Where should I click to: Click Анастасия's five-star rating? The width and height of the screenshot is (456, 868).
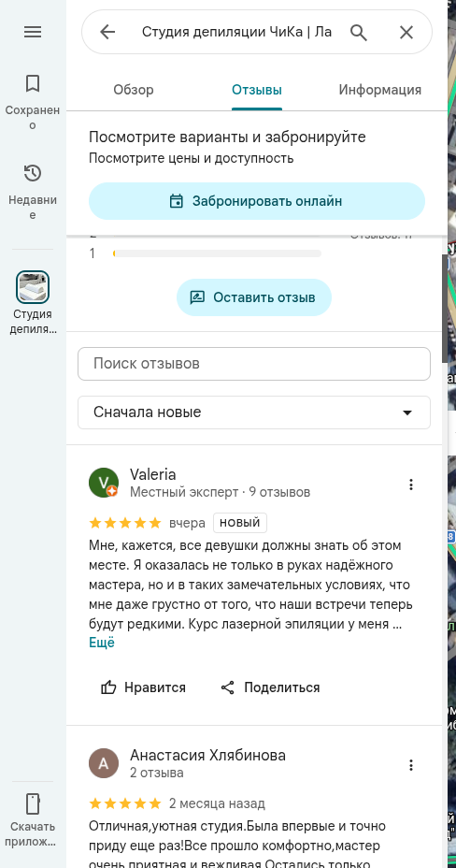click(x=125, y=803)
